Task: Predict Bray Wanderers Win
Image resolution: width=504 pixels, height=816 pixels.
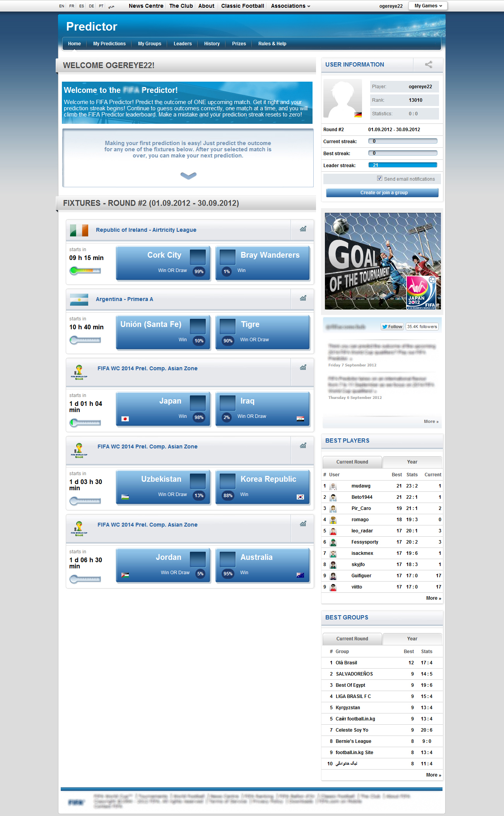Action: (263, 263)
